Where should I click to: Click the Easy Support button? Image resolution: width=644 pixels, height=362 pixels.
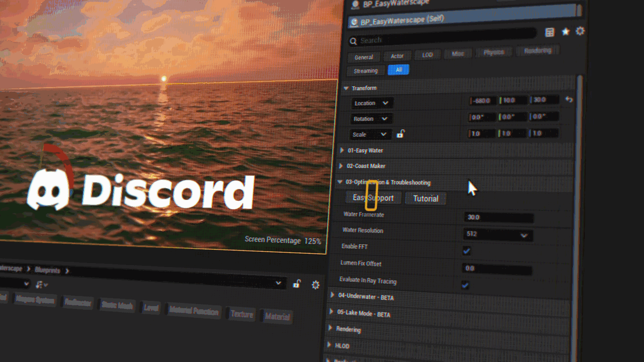(373, 198)
